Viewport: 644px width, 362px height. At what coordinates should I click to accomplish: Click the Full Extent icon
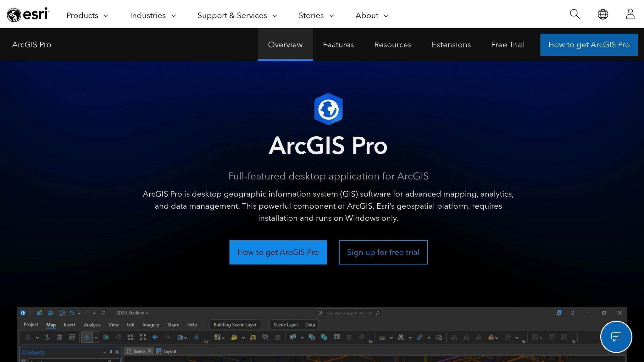pos(143,337)
